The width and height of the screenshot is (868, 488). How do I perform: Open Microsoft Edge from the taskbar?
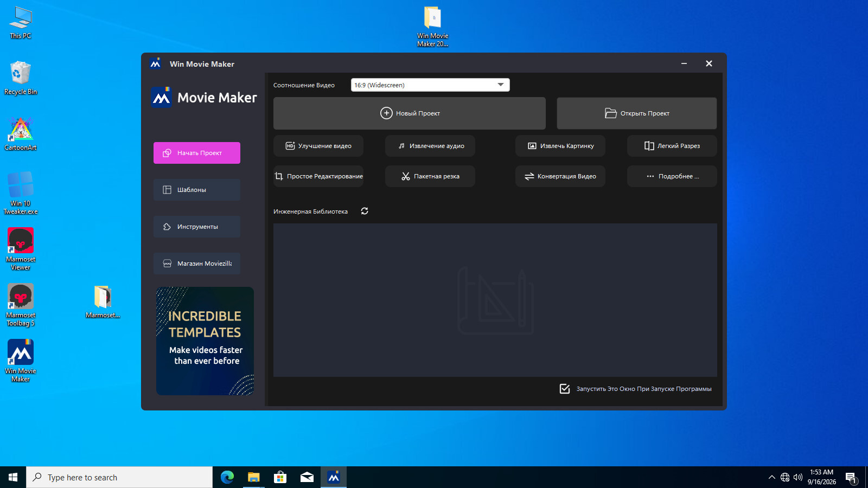click(227, 477)
